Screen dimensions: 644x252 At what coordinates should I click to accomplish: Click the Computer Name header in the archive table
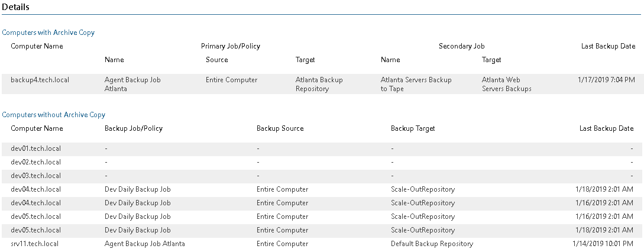click(37, 46)
